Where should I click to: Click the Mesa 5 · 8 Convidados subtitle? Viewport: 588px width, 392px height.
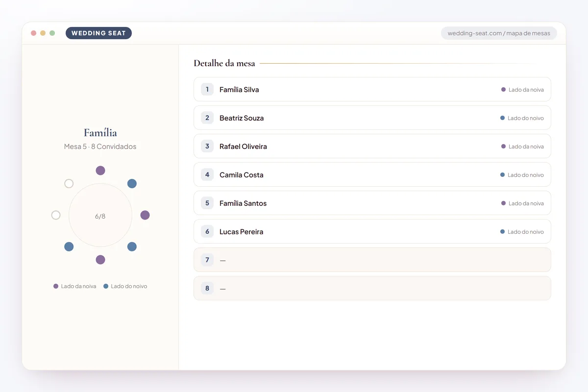(x=100, y=147)
